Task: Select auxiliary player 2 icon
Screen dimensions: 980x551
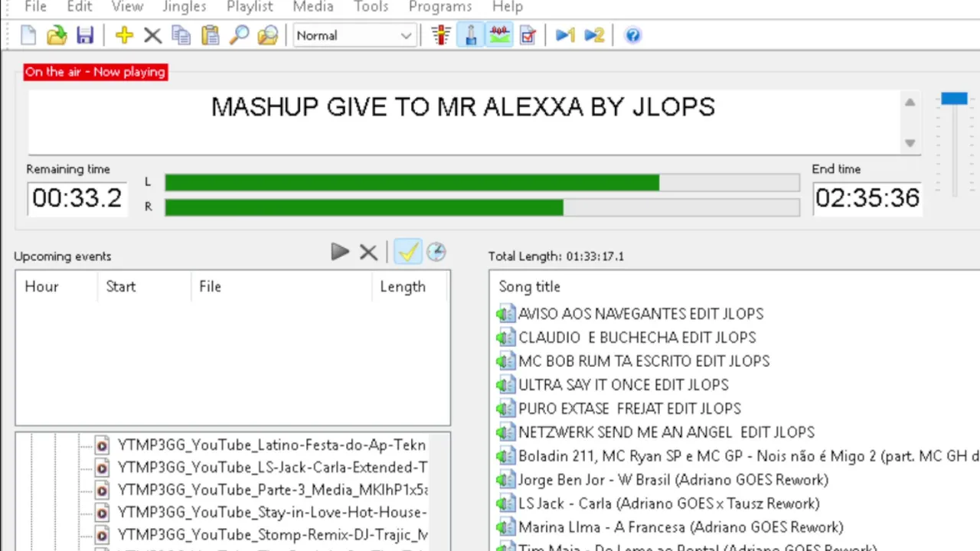Action: pos(594,35)
